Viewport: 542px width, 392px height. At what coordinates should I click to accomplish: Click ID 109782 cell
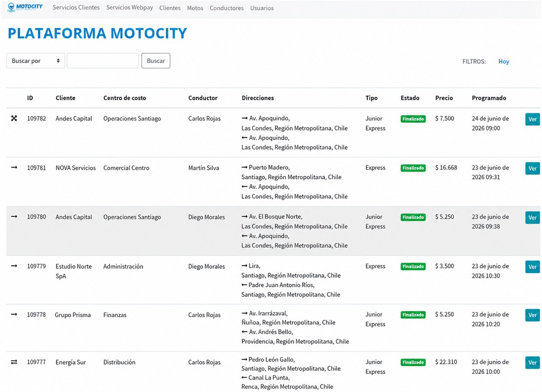point(36,118)
